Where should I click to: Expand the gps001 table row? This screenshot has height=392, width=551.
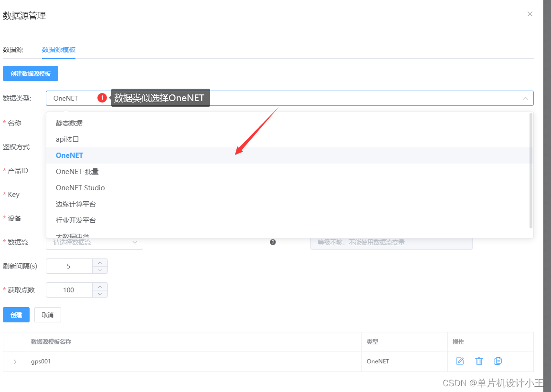pyautogui.click(x=15, y=361)
